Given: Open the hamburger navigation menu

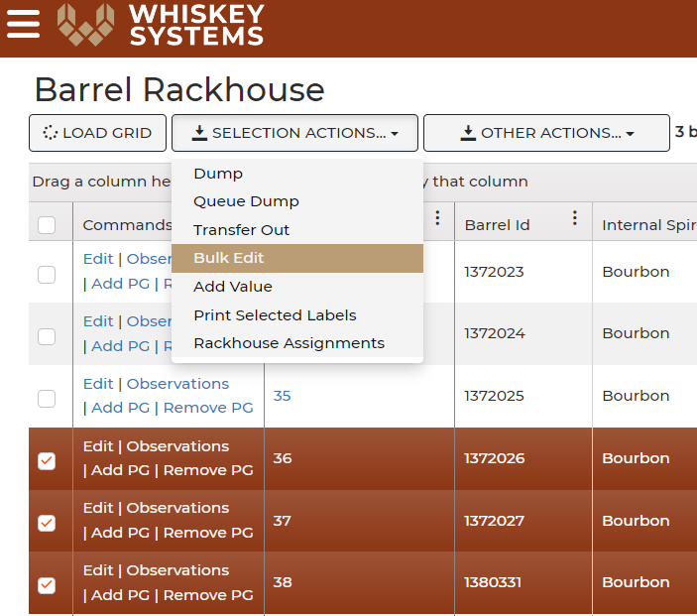Looking at the screenshot, I should tap(23, 24).
